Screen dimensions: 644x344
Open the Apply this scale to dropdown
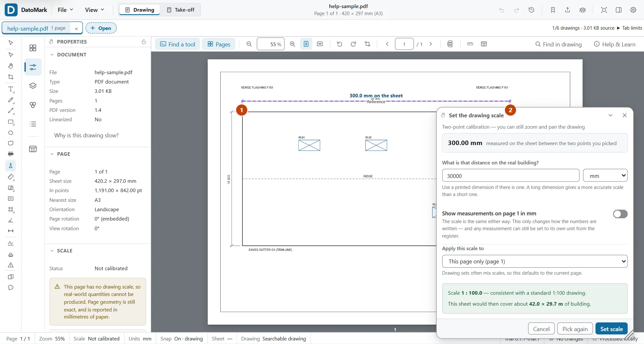[535, 261]
